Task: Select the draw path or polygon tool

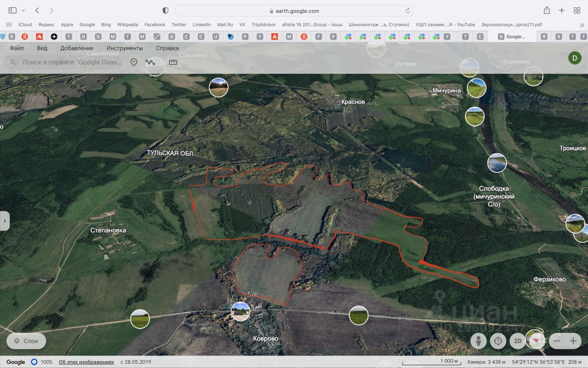Action: pyautogui.click(x=150, y=62)
